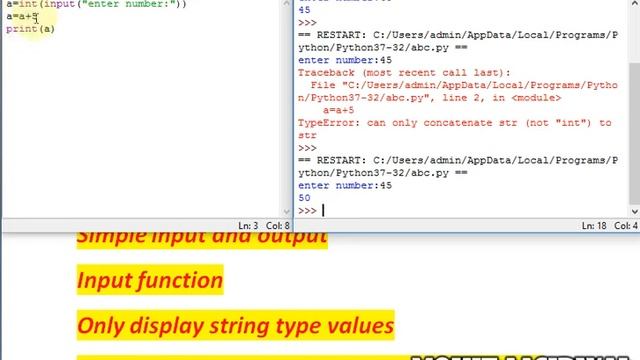Screen dimensions: 640x360
Task: Click the red 'a=a+5' traceback line
Action: point(339,110)
